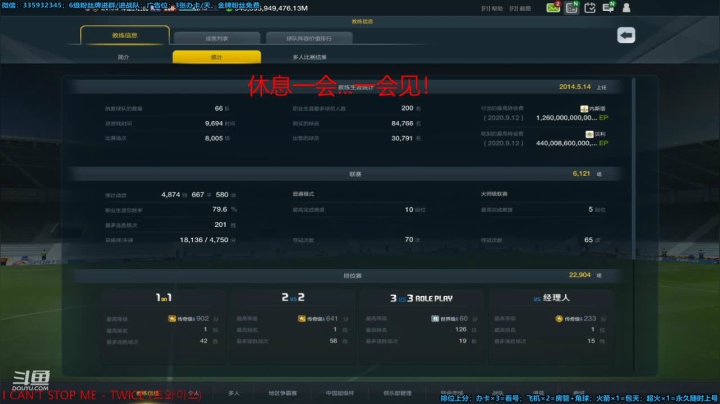Click the 641 rating in 2vs2 card
The width and height of the screenshot is (720, 404).
click(x=332, y=318)
